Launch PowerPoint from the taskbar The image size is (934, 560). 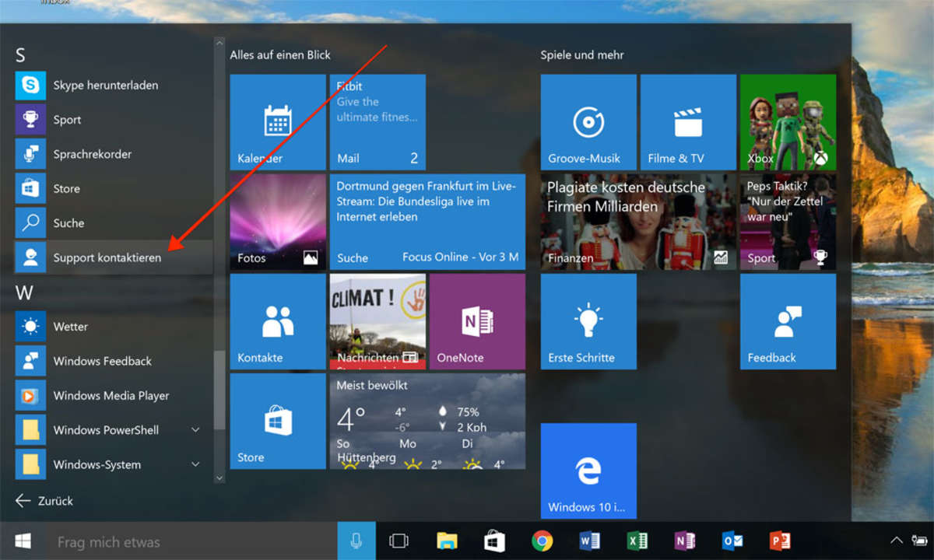coord(780,541)
